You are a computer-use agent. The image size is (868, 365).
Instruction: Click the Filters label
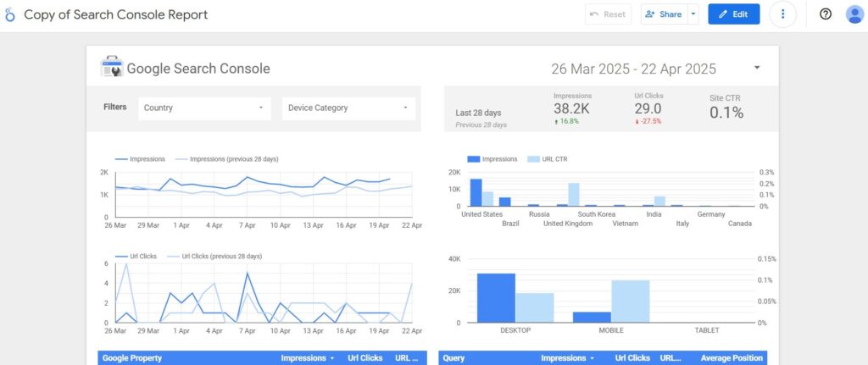[115, 108]
